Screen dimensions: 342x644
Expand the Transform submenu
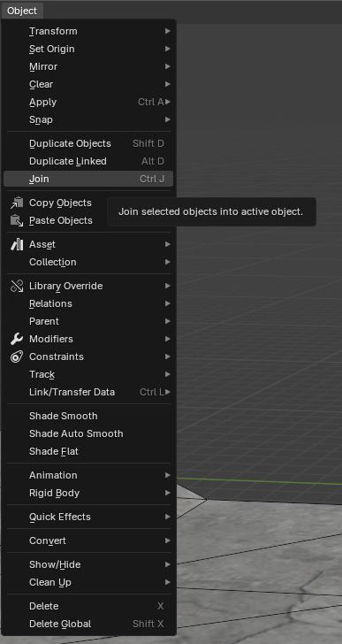coord(88,31)
